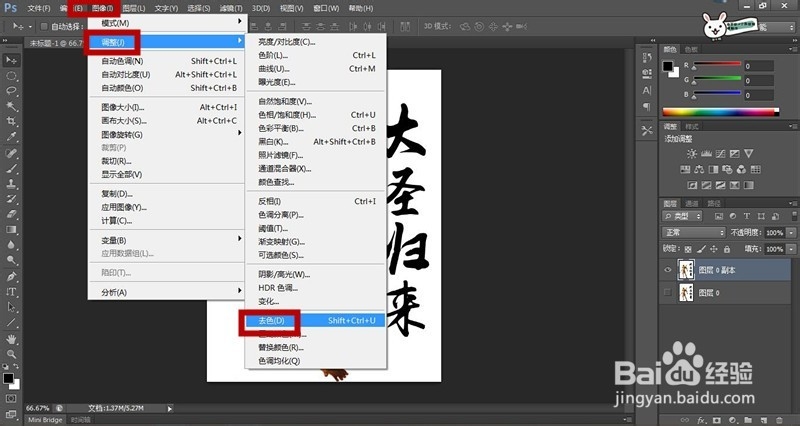Choose 图像大小(I)... from Image menu

coord(167,107)
